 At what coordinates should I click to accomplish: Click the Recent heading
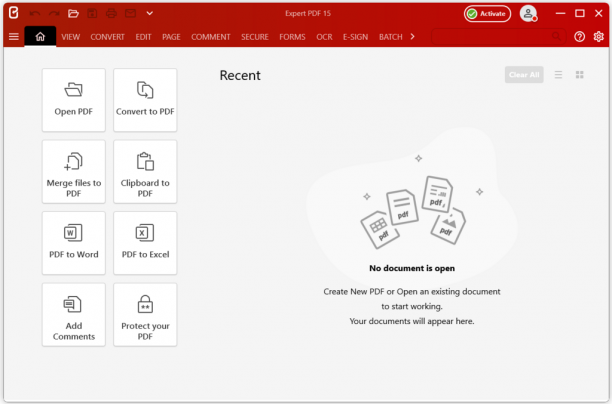tap(240, 75)
